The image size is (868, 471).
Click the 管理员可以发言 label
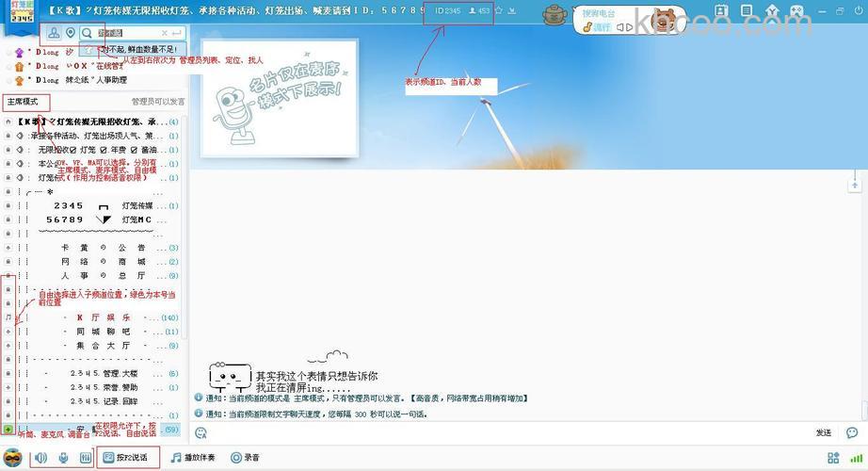(158, 102)
